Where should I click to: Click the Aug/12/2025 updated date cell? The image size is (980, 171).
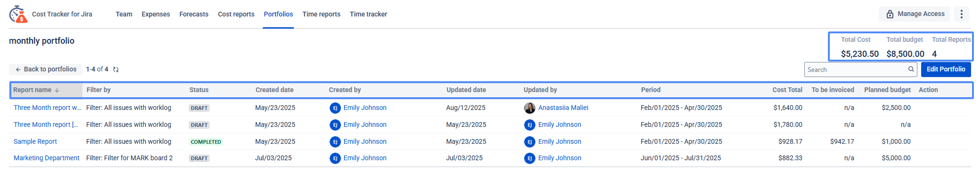click(466, 108)
